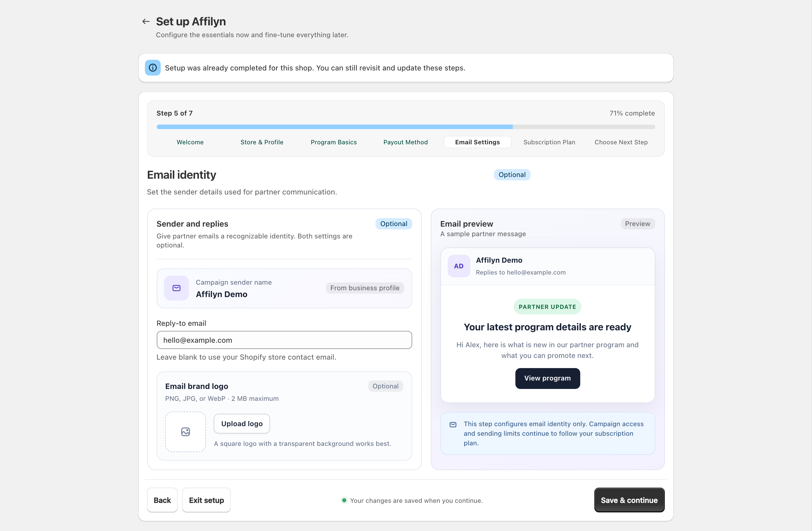Click the Optional badge on Email brand logo
The image size is (812, 531).
click(x=385, y=386)
